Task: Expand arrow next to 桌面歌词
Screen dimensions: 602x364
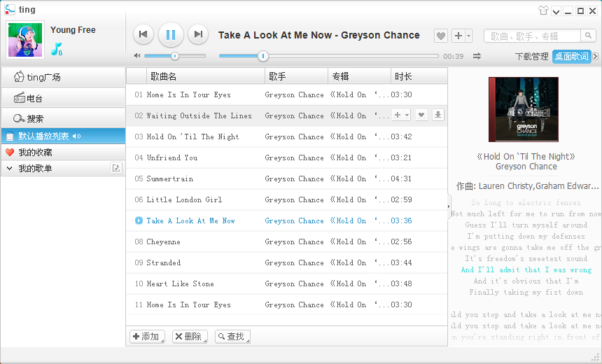Action: [x=595, y=57]
